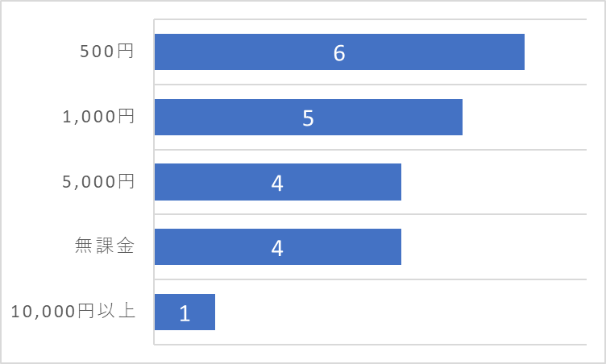Click empty plot area right of 10,000円以上 bar
The height and width of the screenshot is (364, 606).
click(x=401, y=312)
